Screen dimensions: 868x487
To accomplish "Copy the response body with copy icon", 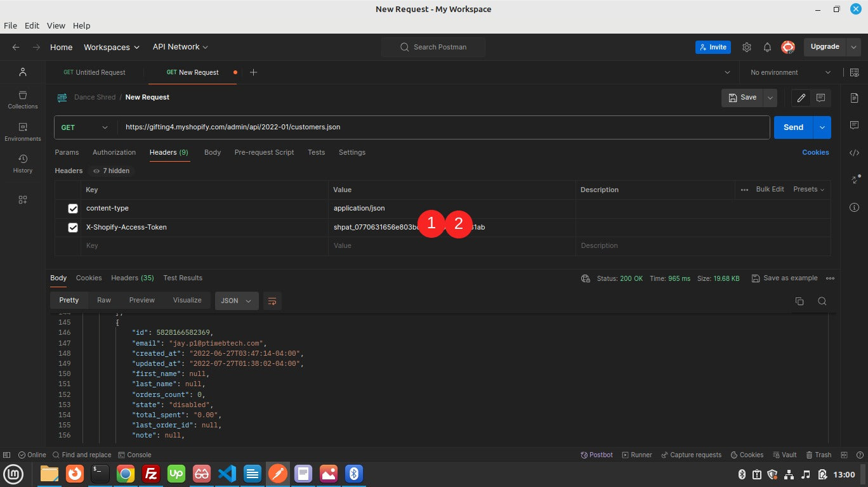I will click(799, 301).
